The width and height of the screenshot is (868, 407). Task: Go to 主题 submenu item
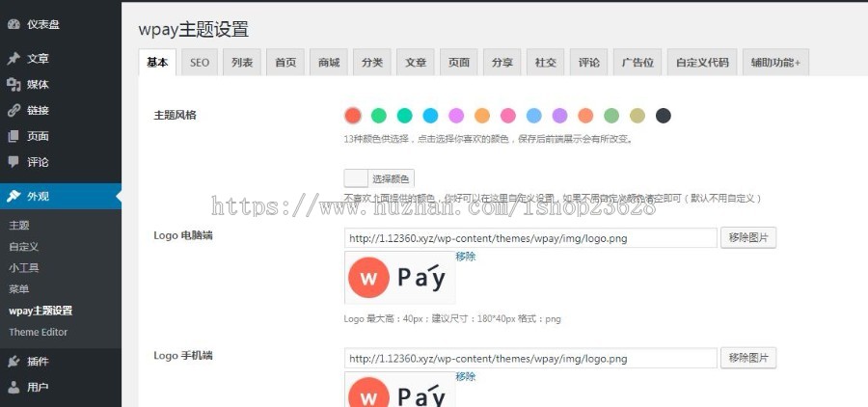pyautogui.click(x=19, y=226)
